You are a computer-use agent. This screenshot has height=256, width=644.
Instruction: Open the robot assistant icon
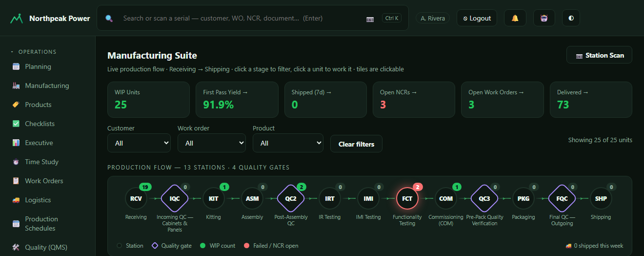pos(544,18)
